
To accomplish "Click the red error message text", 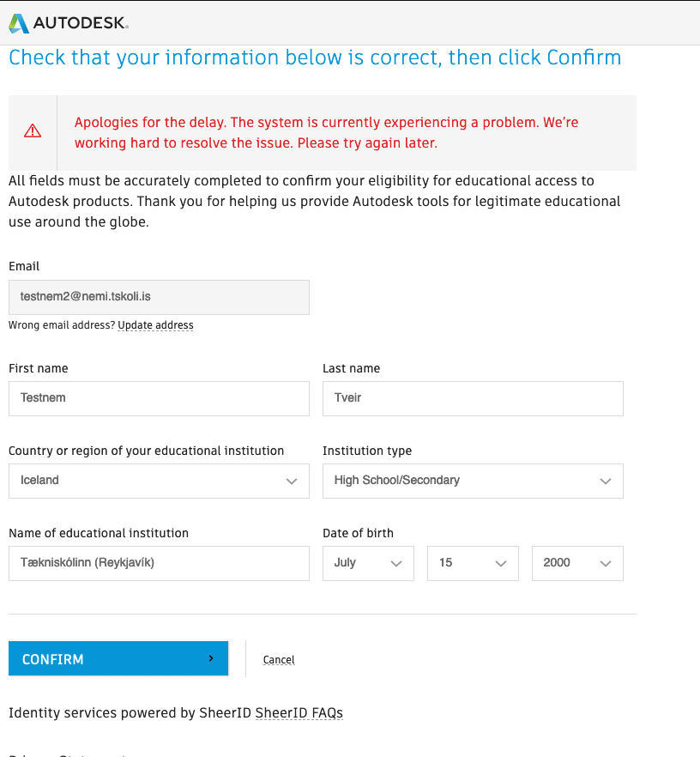I will point(326,132).
